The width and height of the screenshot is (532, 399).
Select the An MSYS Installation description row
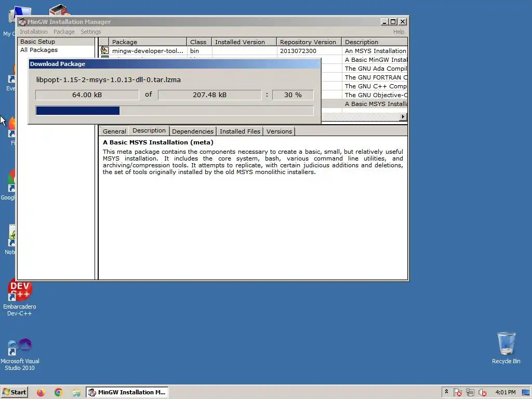click(x=375, y=50)
